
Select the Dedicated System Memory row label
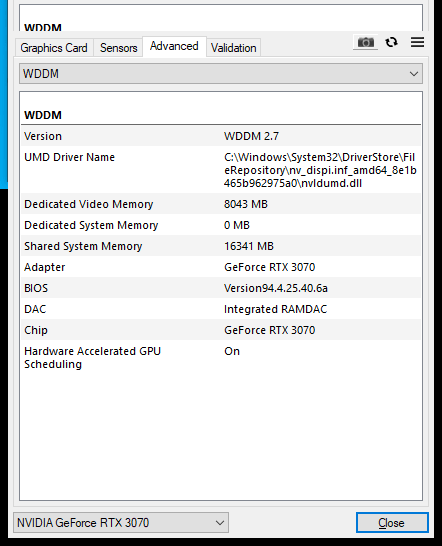[91, 225]
